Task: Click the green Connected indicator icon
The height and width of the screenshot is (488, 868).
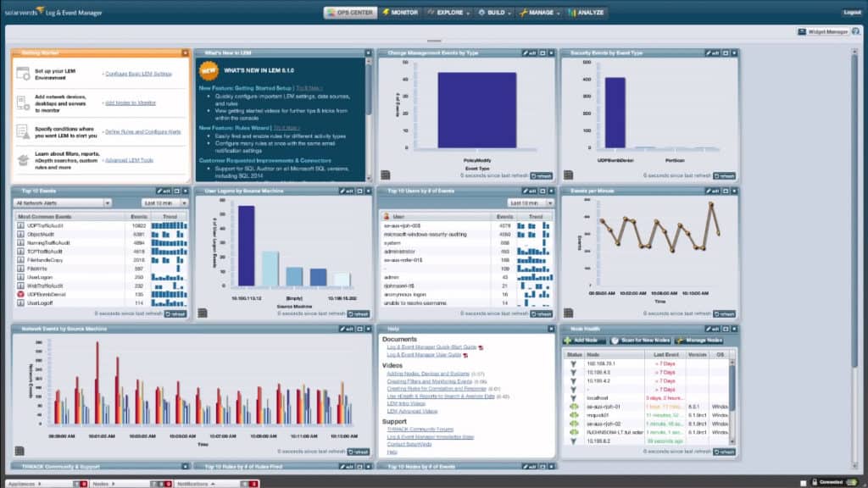Action: (x=853, y=482)
